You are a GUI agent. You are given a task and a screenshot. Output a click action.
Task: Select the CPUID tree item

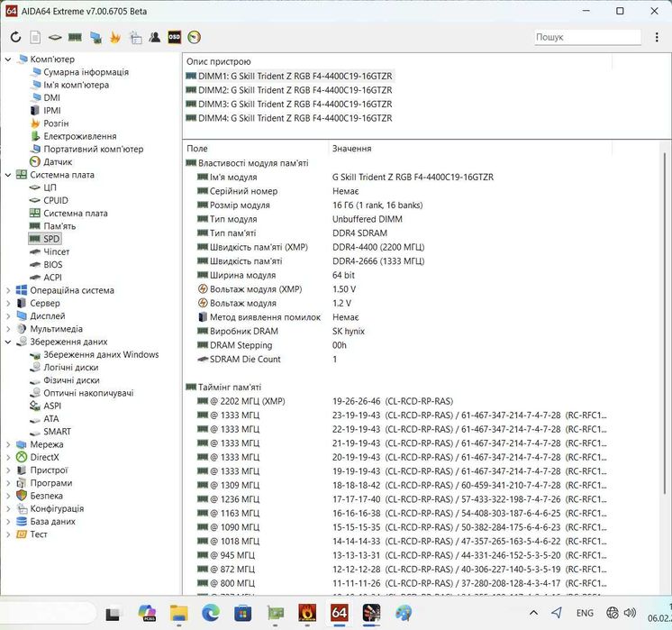coord(49,201)
